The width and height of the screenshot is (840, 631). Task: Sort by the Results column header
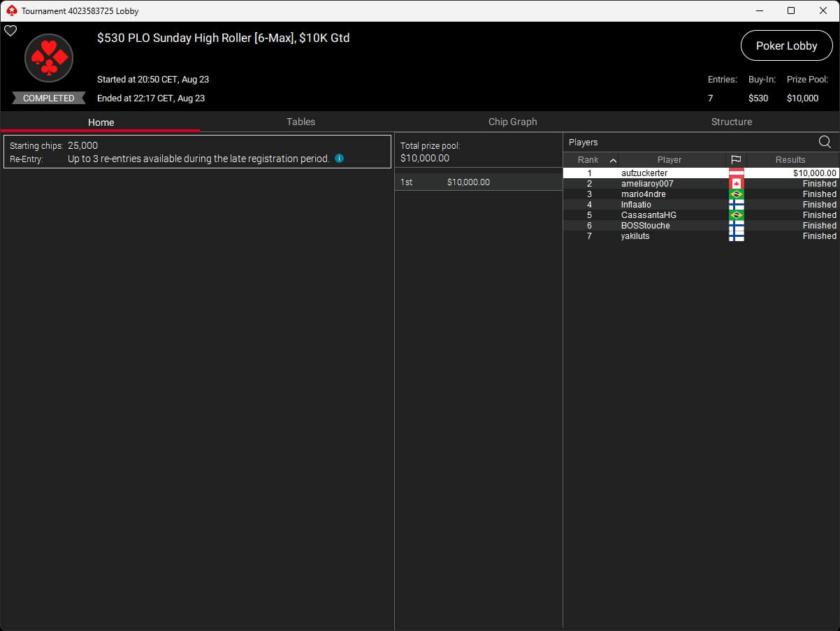pyautogui.click(x=790, y=159)
